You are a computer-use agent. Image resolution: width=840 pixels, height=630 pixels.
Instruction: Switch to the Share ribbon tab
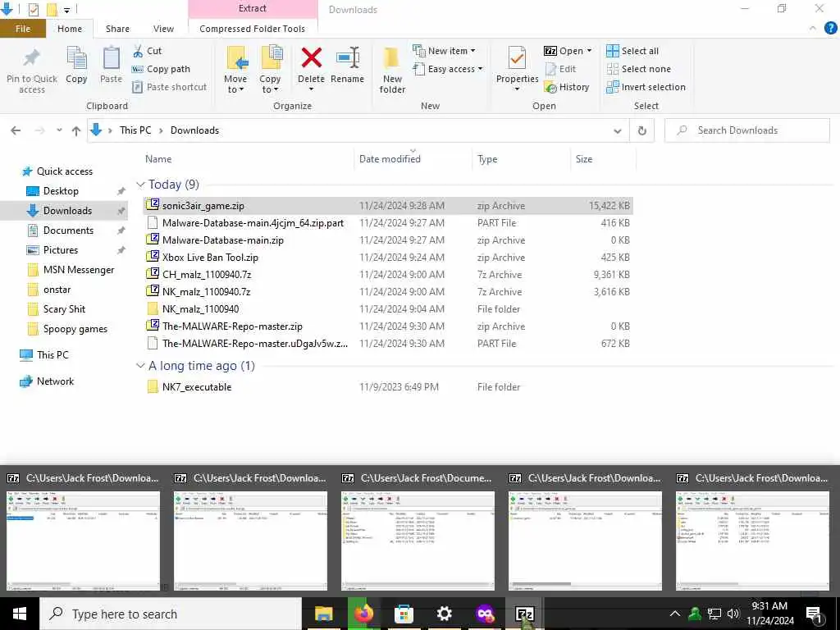pos(117,29)
